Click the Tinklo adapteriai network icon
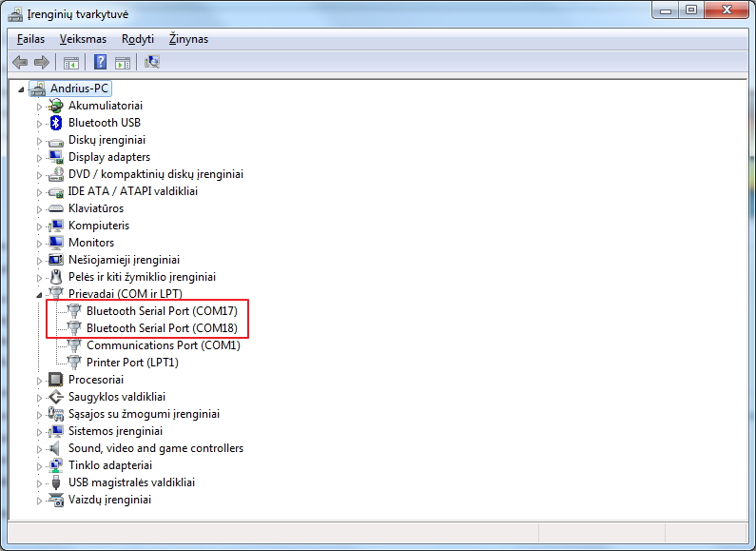Image resolution: width=756 pixels, height=551 pixels. point(56,465)
